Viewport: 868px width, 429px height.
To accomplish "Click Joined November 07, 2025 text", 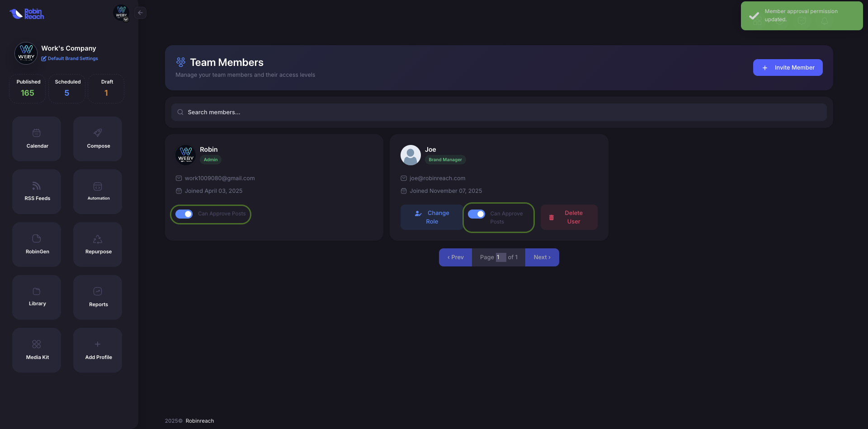I will click(446, 191).
